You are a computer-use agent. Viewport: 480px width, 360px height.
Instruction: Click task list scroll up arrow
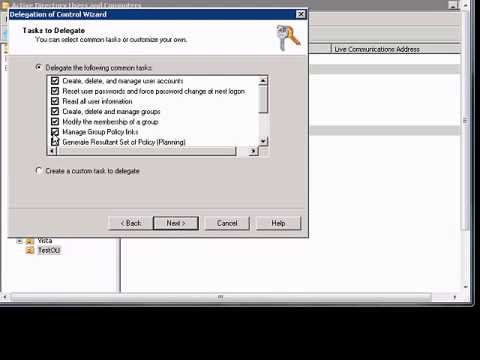pyautogui.click(x=263, y=81)
